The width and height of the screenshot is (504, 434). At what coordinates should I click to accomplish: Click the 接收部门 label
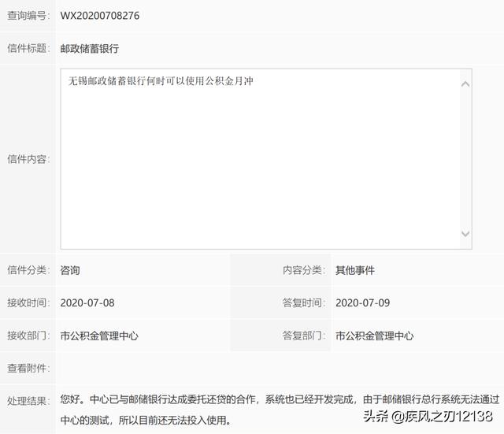click(28, 336)
